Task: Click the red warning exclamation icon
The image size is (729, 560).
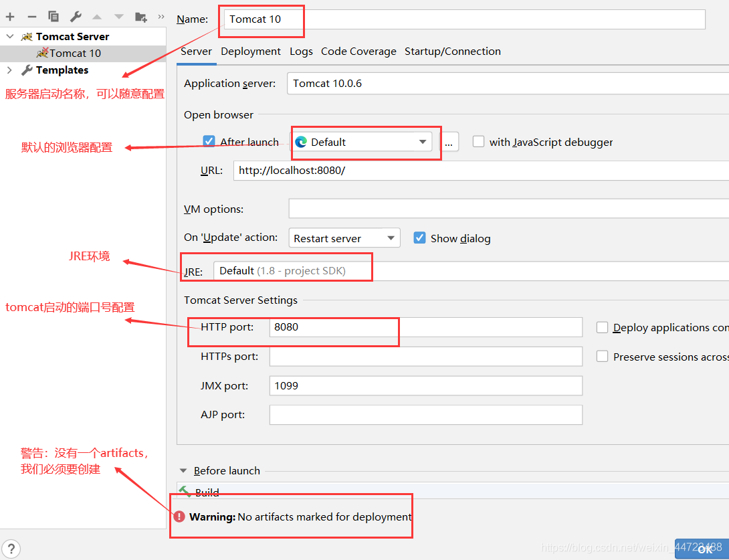Action: click(x=179, y=517)
